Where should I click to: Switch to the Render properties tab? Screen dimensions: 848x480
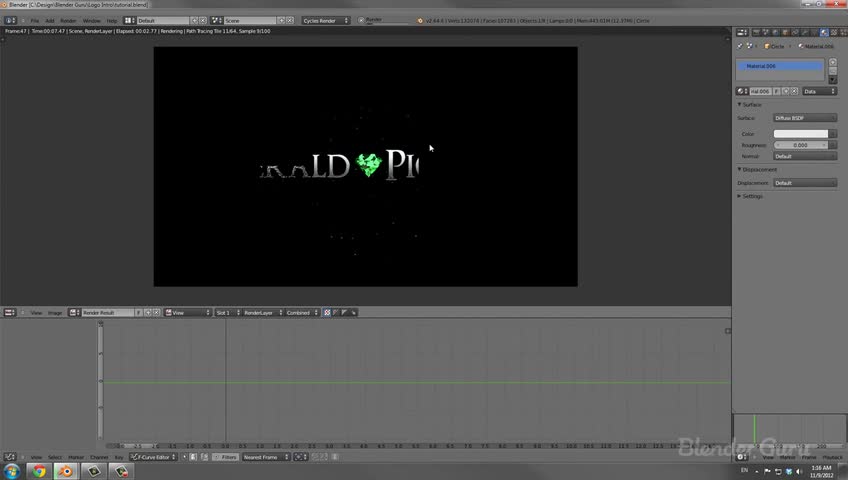756,32
